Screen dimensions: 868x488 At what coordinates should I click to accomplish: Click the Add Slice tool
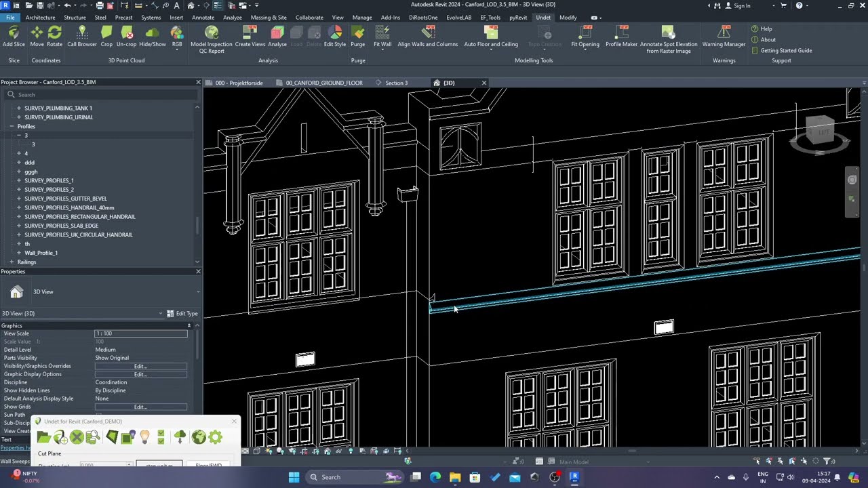[x=14, y=37]
